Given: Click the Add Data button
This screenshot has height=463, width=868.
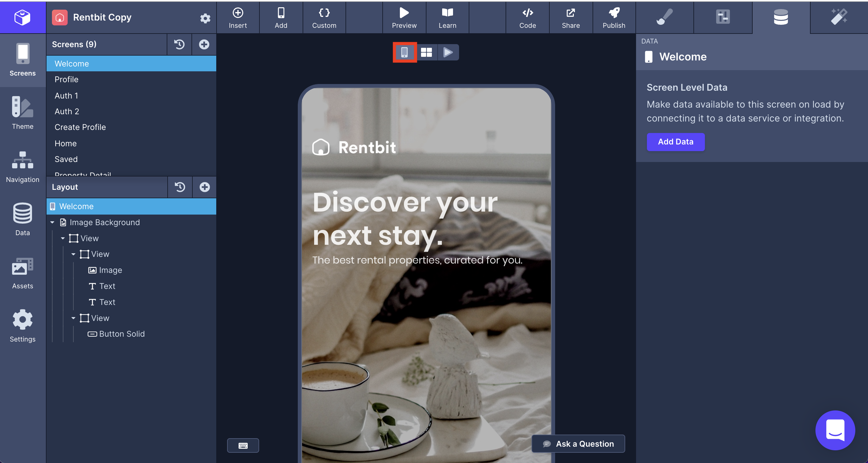Looking at the screenshot, I should [x=675, y=142].
